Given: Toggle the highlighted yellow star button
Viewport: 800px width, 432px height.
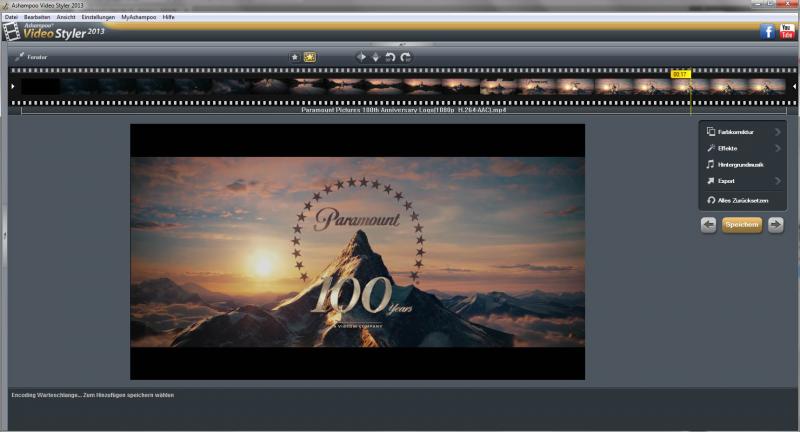Looking at the screenshot, I should 310,57.
